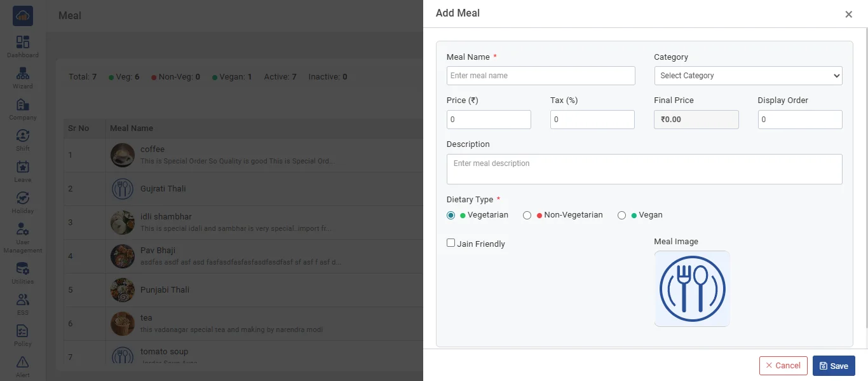The height and width of the screenshot is (381, 868).
Task: Click the idli shambhar meal name
Action: point(166,217)
